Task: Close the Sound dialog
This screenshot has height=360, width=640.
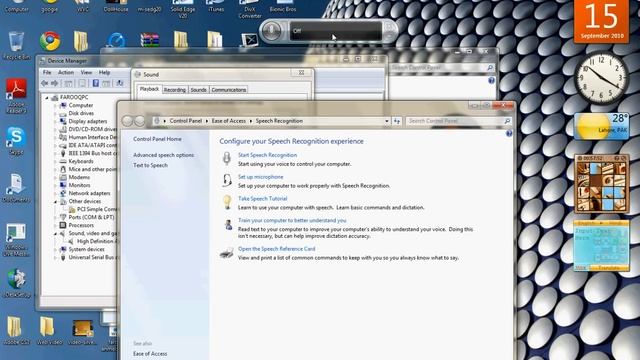Action: [301, 73]
